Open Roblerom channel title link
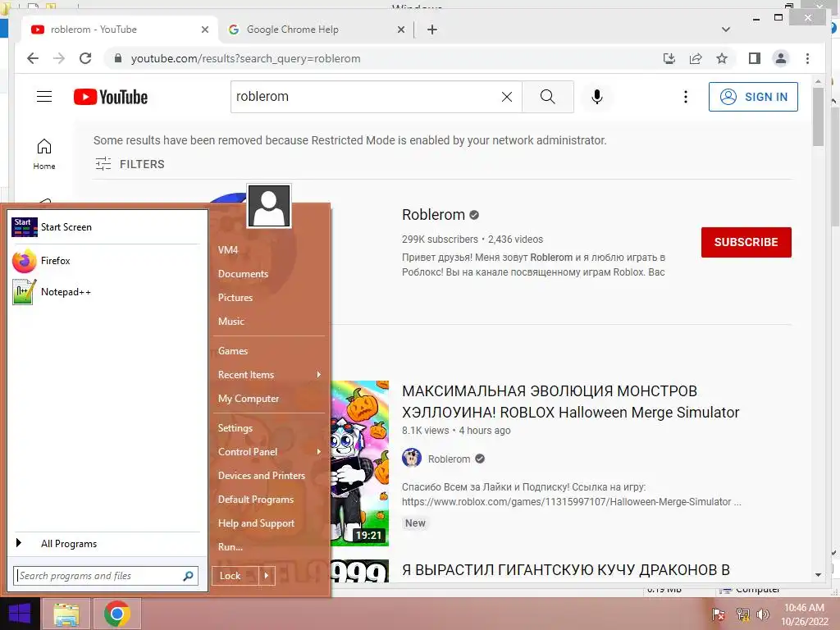 [x=433, y=215]
